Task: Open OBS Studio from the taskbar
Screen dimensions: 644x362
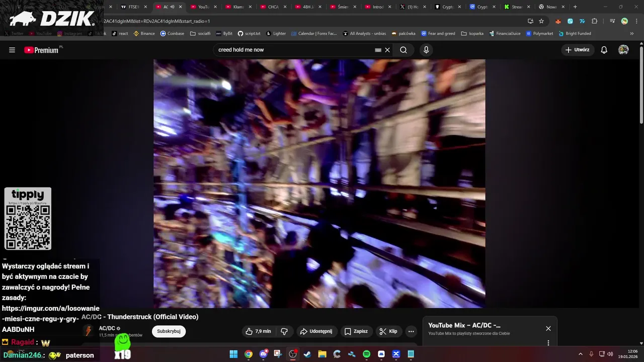Action: (293, 354)
